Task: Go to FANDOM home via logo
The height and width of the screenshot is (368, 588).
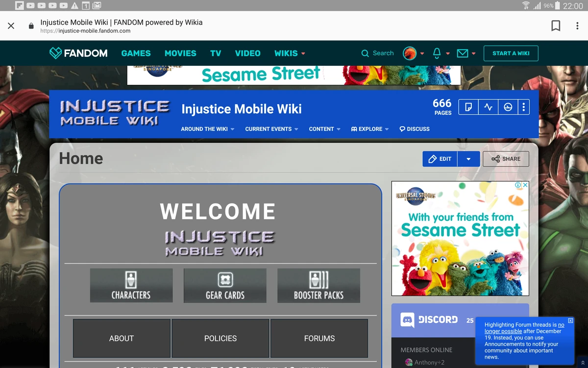Action: pyautogui.click(x=78, y=53)
